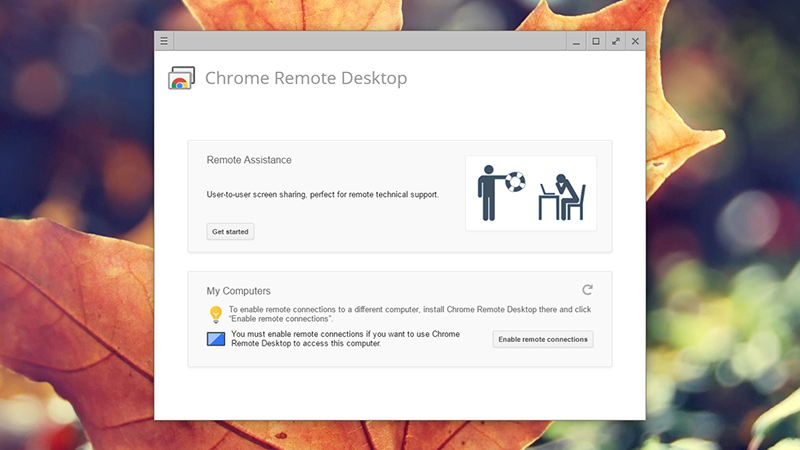Click the tip text about enabling remote connections
The image size is (800, 450).
coord(410,314)
